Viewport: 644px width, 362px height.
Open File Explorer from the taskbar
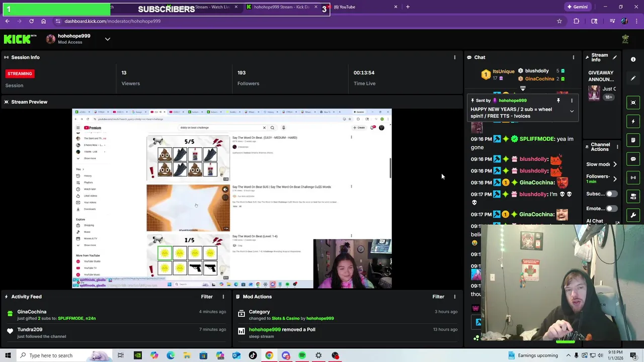coord(187,355)
